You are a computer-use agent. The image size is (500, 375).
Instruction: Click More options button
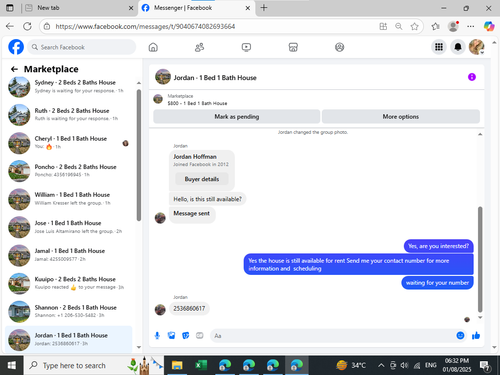401,117
